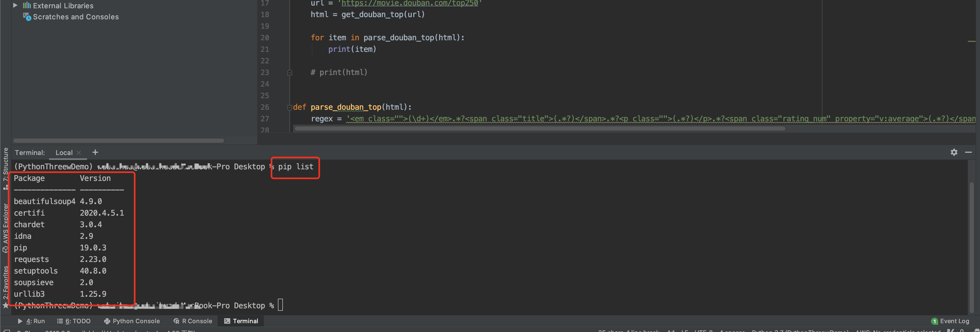Image resolution: width=980 pixels, height=332 pixels.
Task: Click the terminal command prompt input
Action: click(280, 305)
